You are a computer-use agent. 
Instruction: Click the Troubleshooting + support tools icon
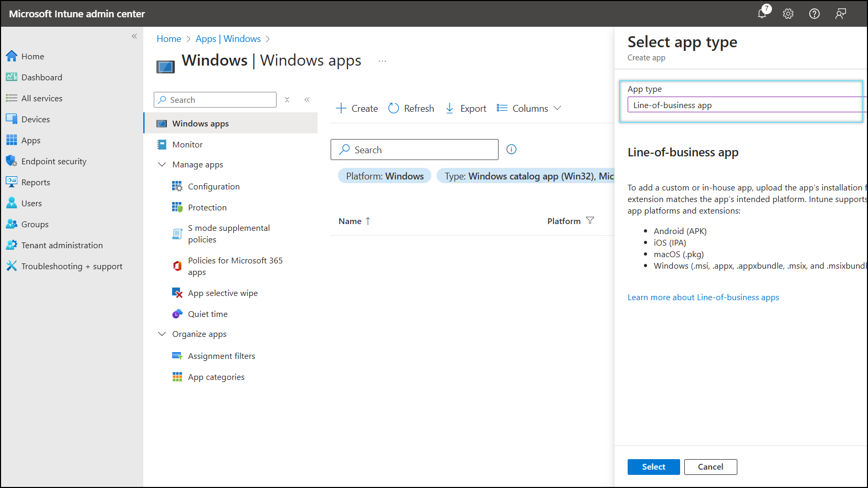click(12, 266)
